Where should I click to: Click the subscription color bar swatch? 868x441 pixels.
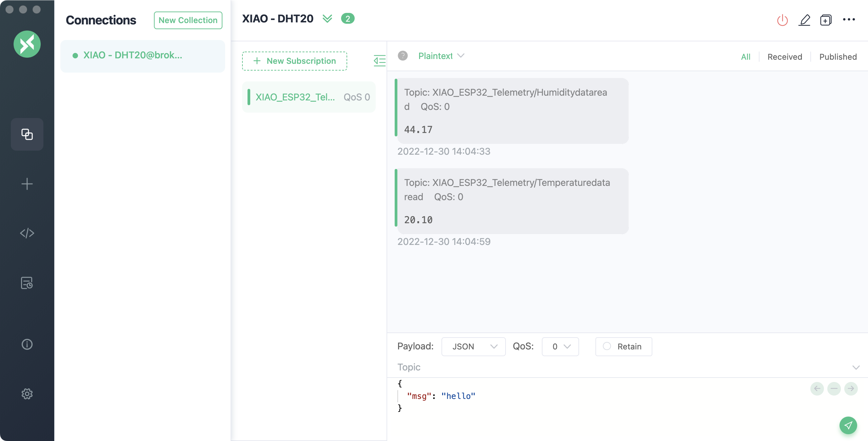pos(249,97)
